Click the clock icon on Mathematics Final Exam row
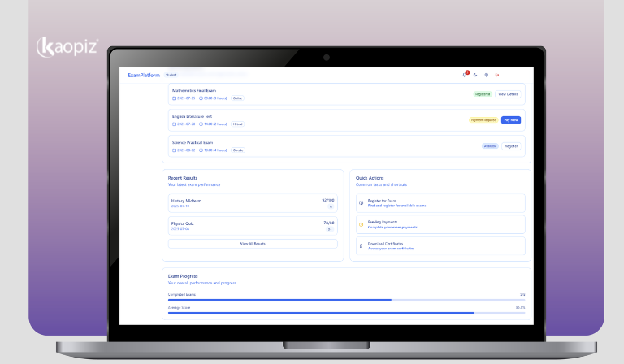 [201, 98]
